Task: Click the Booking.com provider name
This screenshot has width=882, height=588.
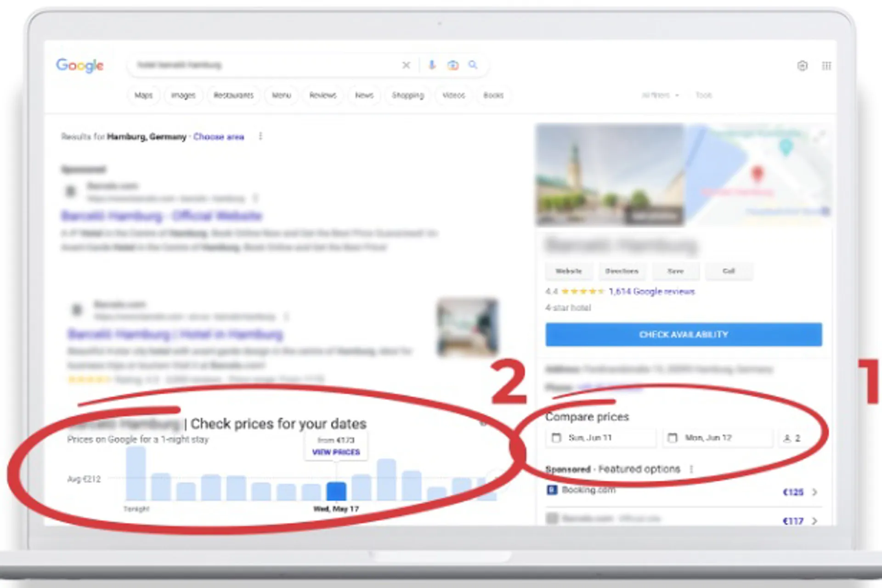Action: coord(588,490)
